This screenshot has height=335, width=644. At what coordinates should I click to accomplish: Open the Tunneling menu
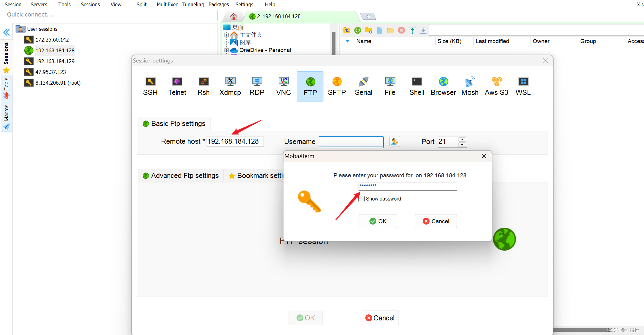(193, 4)
